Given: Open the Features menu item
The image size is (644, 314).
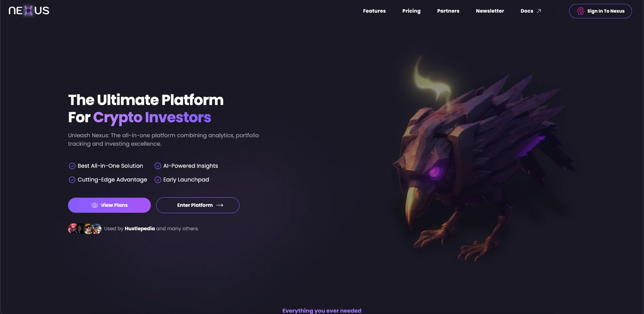Looking at the screenshot, I should pos(374,11).
